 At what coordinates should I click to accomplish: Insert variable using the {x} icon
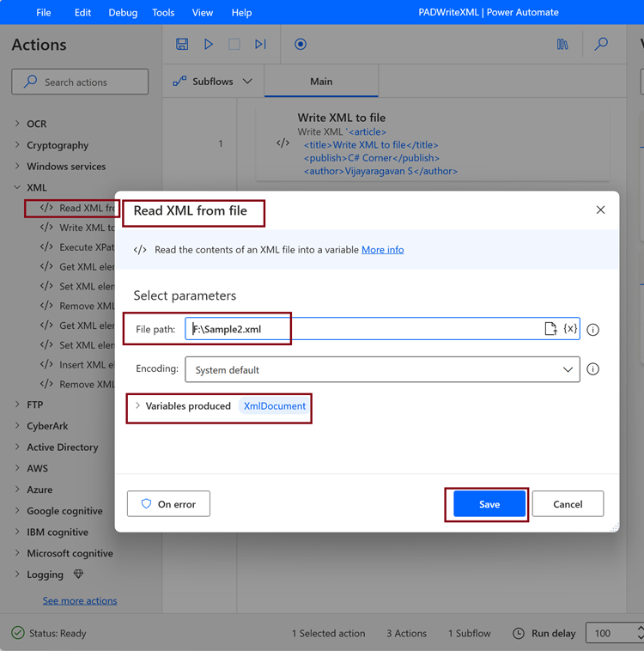pyautogui.click(x=570, y=329)
